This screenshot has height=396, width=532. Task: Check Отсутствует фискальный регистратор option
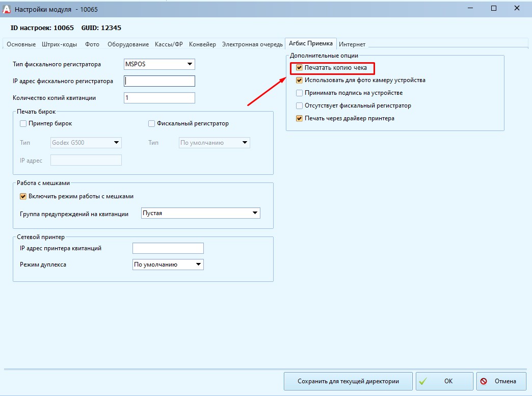tap(299, 106)
